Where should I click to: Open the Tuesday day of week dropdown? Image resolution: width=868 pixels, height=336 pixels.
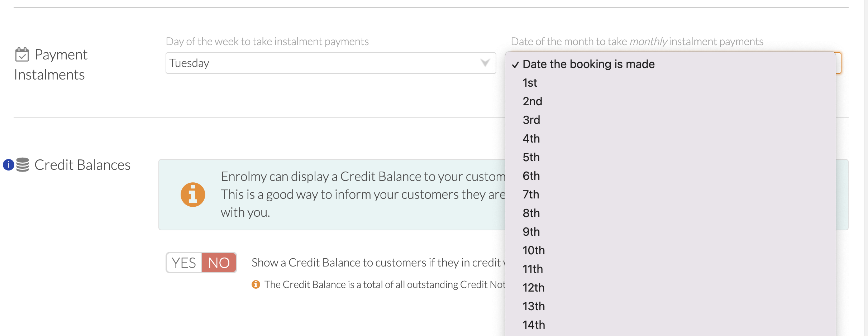click(x=331, y=63)
